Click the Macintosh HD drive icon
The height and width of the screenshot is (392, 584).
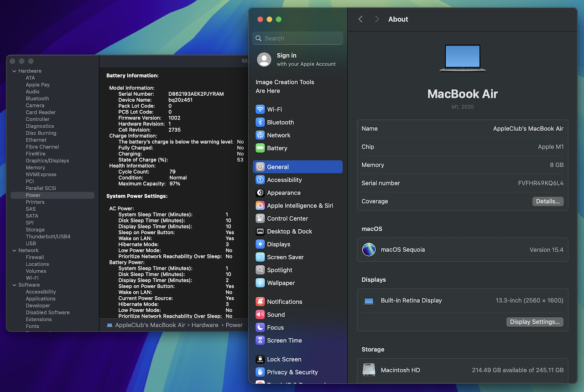tap(369, 370)
